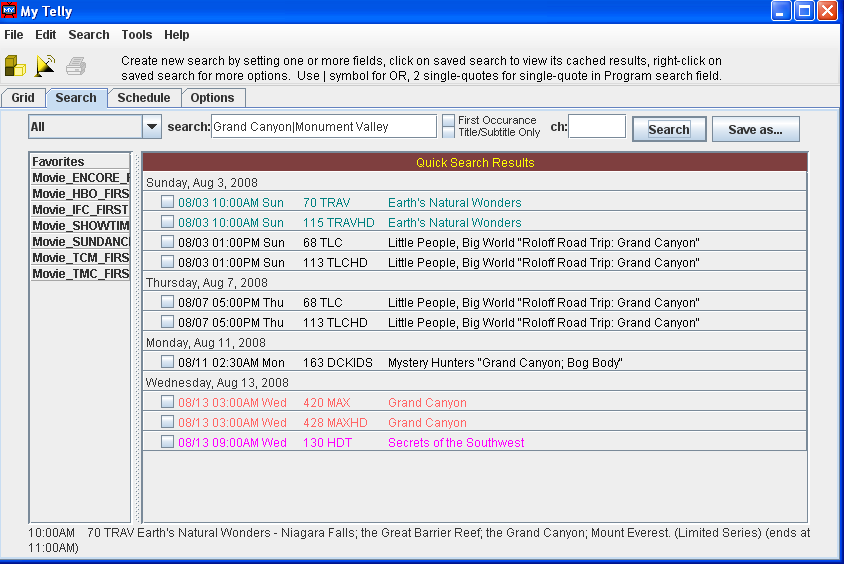Open the File menu
Screen dimensions: 844x564
tap(14, 35)
